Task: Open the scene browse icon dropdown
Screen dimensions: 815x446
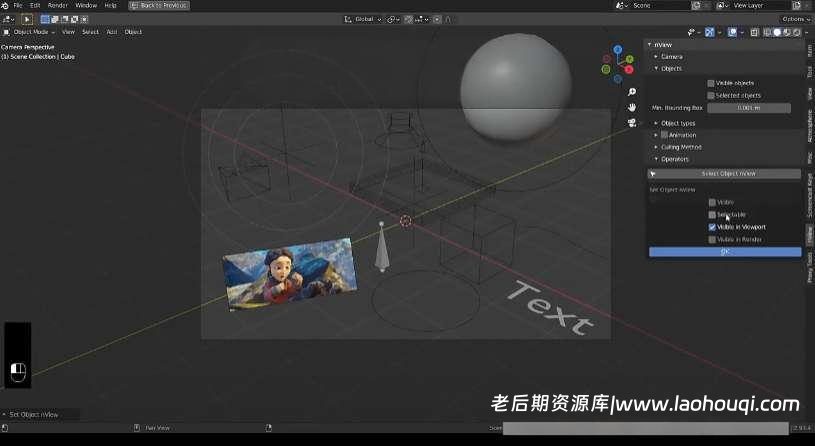Action: (622, 5)
